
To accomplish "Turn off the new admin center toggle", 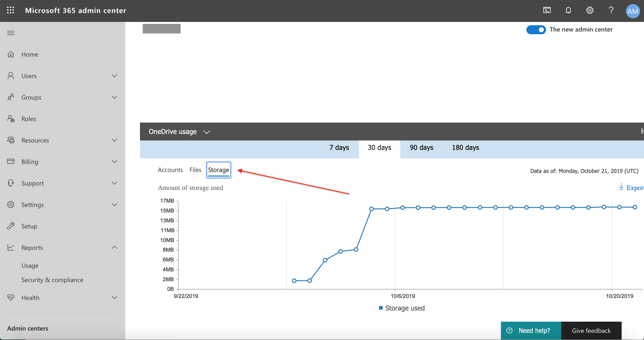I will [x=536, y=30].
